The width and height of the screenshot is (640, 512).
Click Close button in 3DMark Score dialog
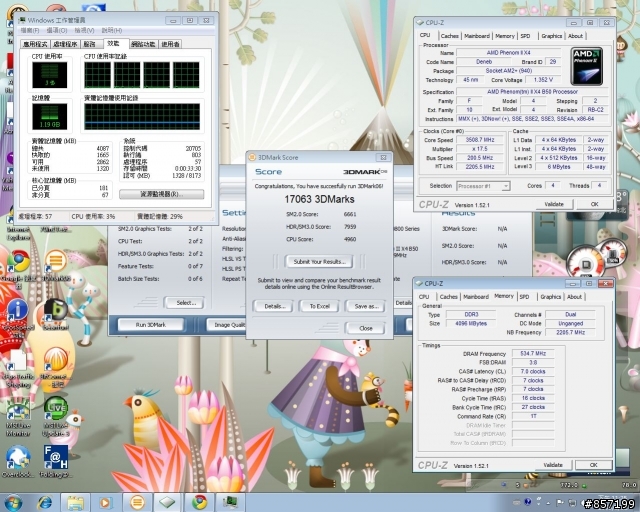[366, 328]
